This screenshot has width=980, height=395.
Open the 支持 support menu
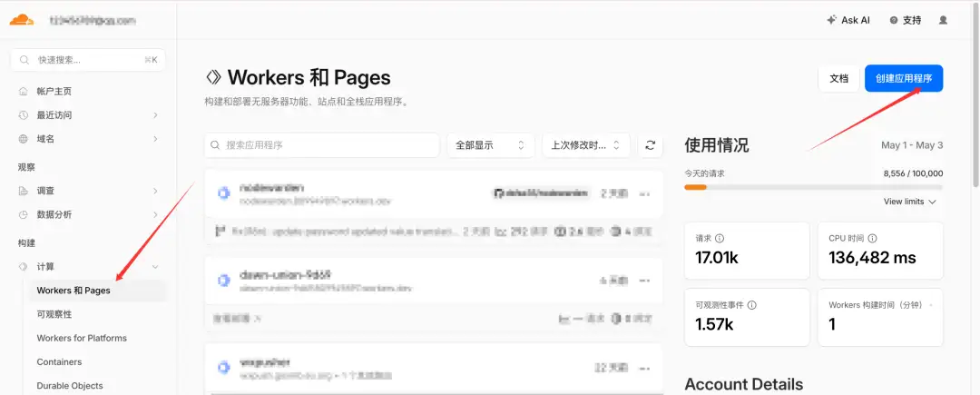pyautogui.click(x=906, y=20)
